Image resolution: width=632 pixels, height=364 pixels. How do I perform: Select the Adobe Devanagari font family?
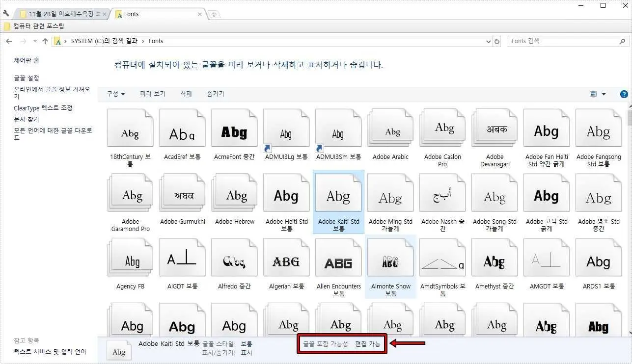pos(495,128)
